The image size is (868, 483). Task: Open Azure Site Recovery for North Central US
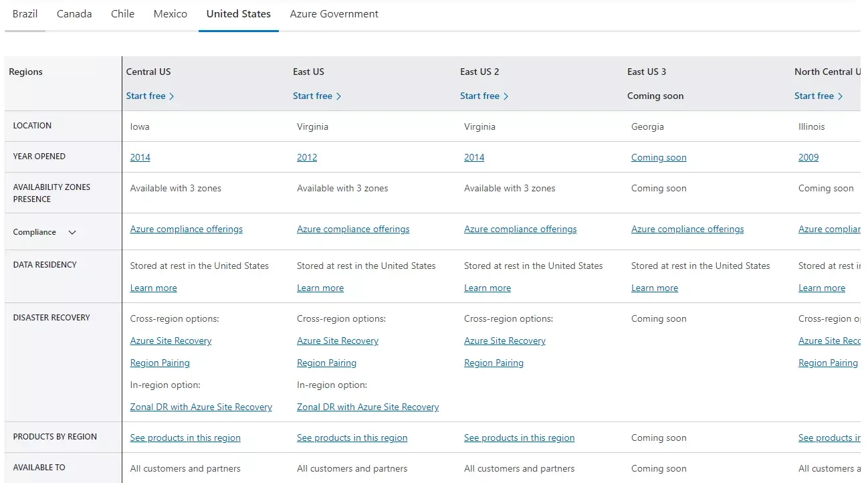click(x=829, y=341)
